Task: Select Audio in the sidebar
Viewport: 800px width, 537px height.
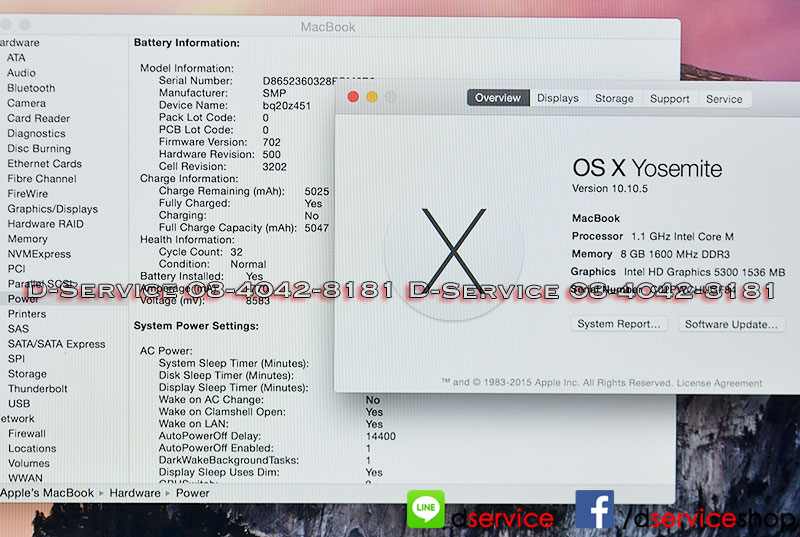Action: point(21,73)
